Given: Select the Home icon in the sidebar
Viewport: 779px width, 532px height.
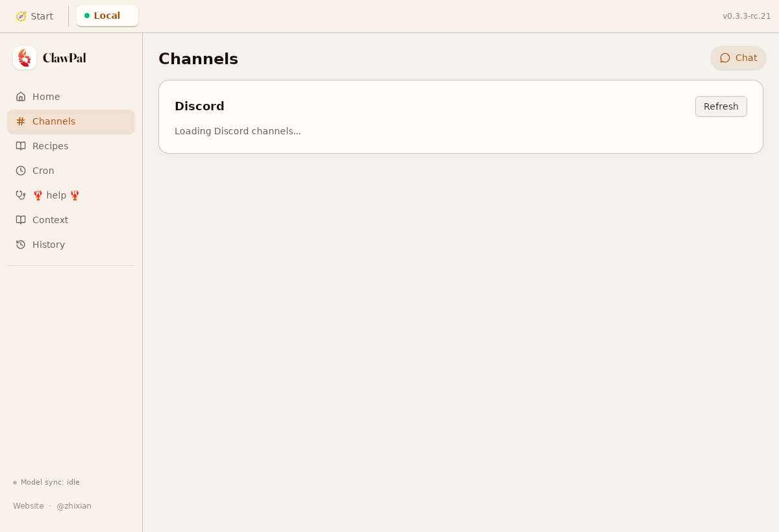Looking at the screenshot, I should pyautogui.click(x=21, y=96).
